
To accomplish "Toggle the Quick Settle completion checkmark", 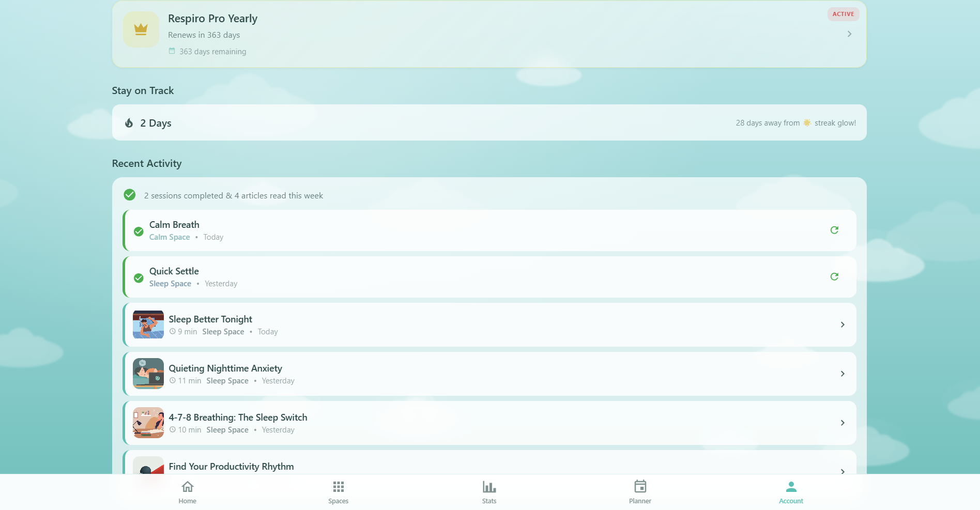I will (x=139, y=278).
